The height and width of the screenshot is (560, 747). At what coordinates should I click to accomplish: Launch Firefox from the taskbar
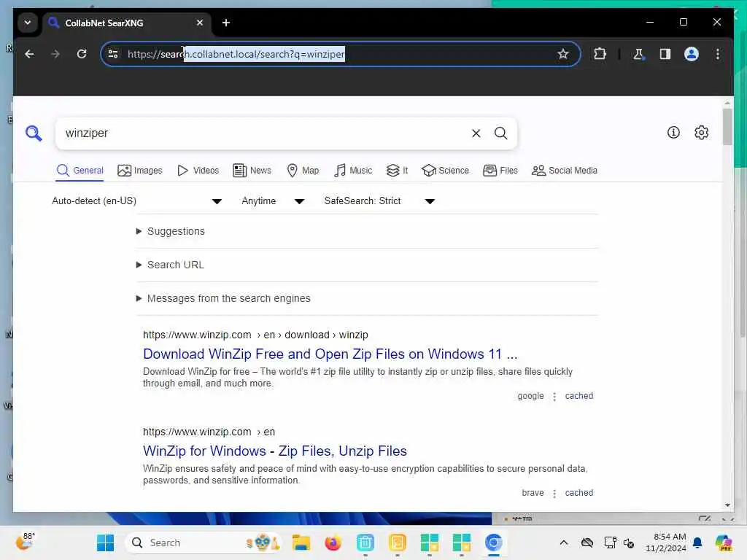pyautogui.click(x=333, y=542)
